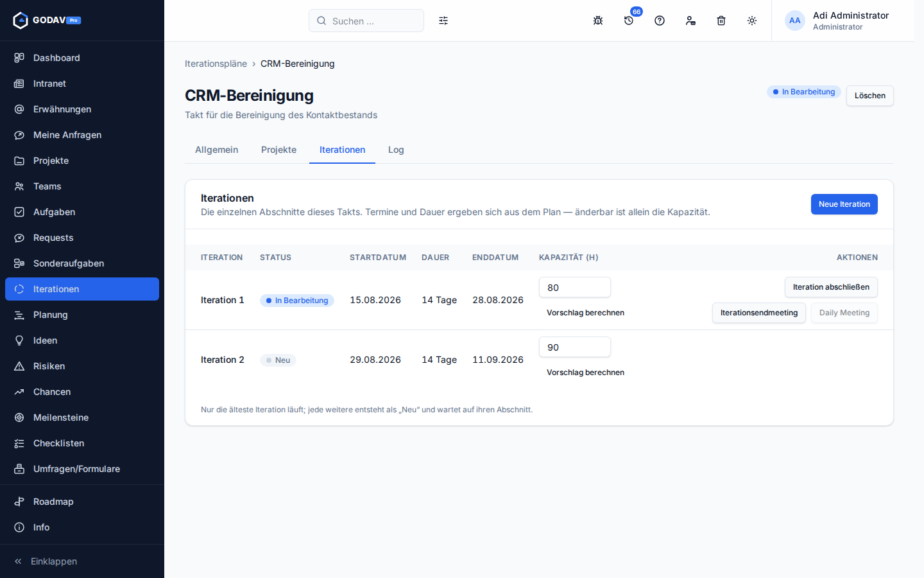The width and height of the screenshot is (924, 578).
Task: Switch to the Log tab
Action: tap(396, 150)
